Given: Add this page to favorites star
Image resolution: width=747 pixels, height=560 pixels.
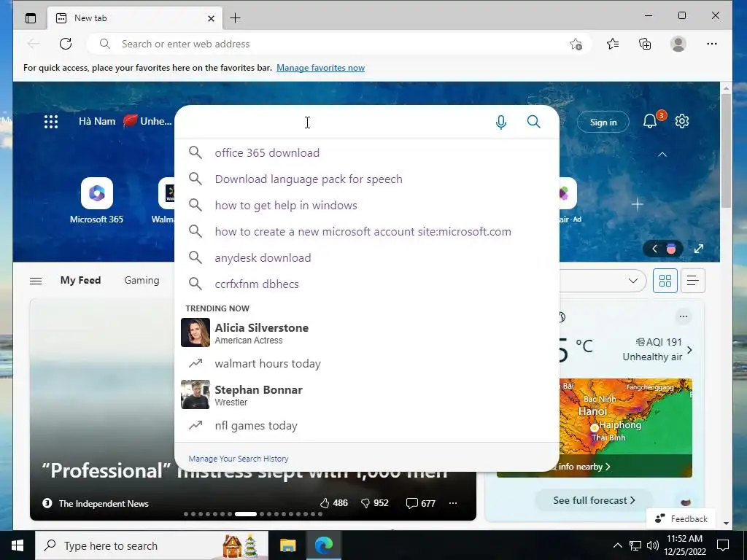Looking at the screenshot, I should (576, 44).
